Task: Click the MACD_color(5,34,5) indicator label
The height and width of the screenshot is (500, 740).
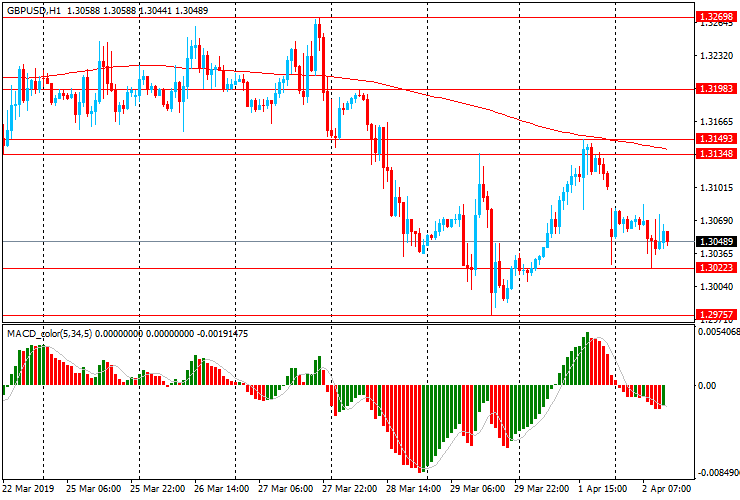Action: 50,334
